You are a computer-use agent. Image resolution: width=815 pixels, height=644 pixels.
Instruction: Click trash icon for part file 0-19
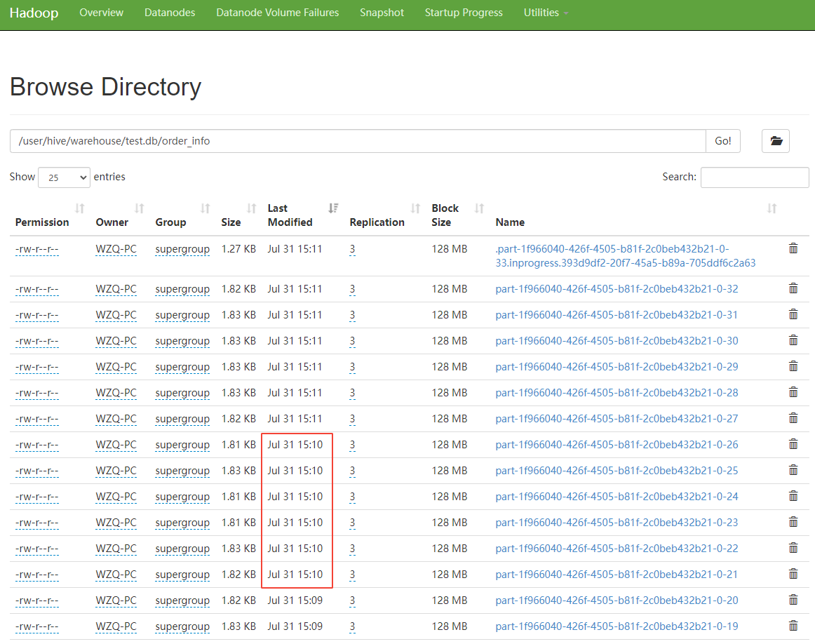[x=793, y=626]
